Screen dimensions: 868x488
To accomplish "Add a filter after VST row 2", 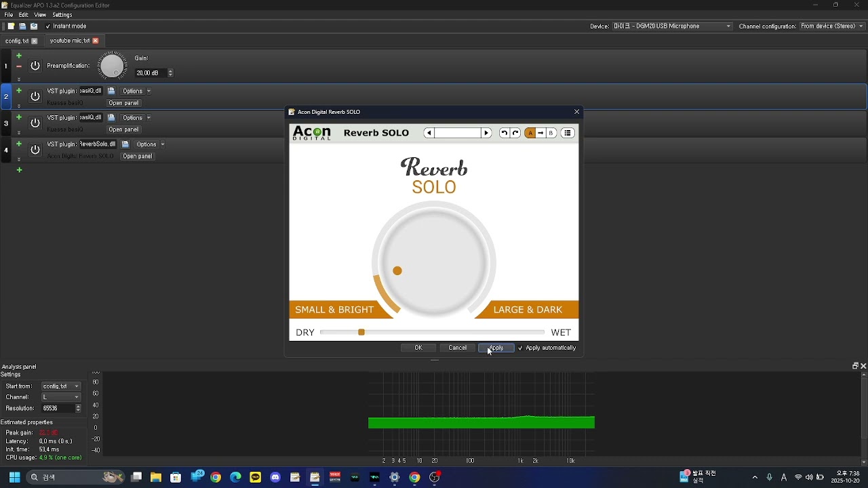I will [19, 90].
